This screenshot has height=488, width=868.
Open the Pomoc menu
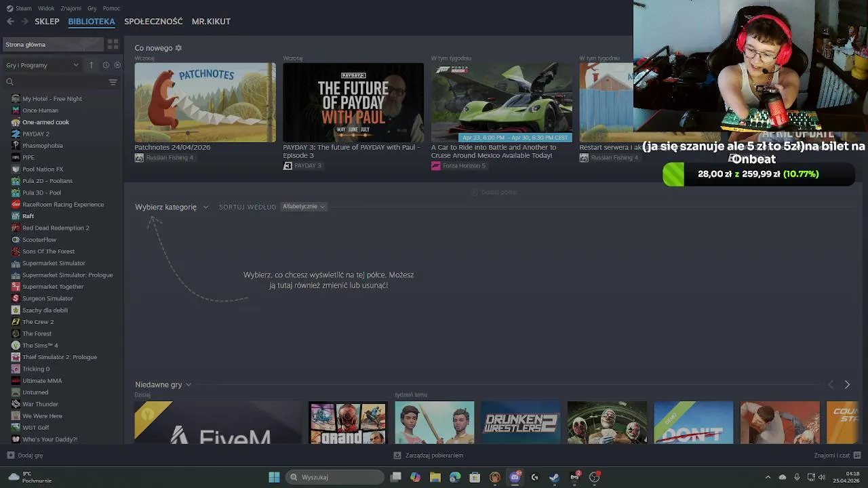[x=111, y=8]
